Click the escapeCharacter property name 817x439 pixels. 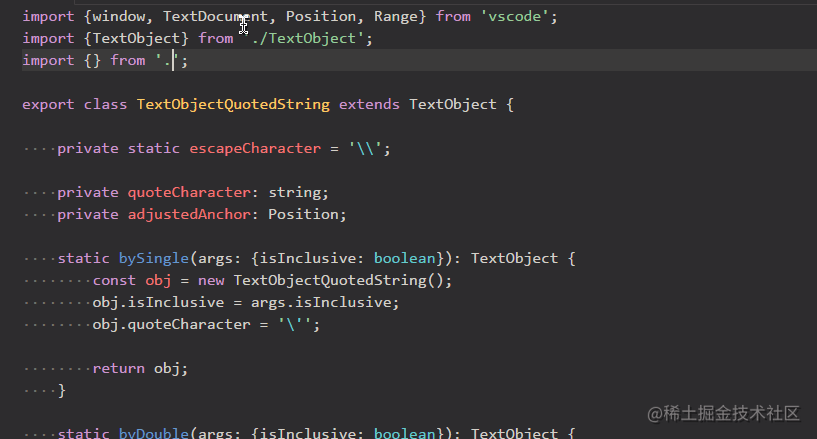coord(254,148)
